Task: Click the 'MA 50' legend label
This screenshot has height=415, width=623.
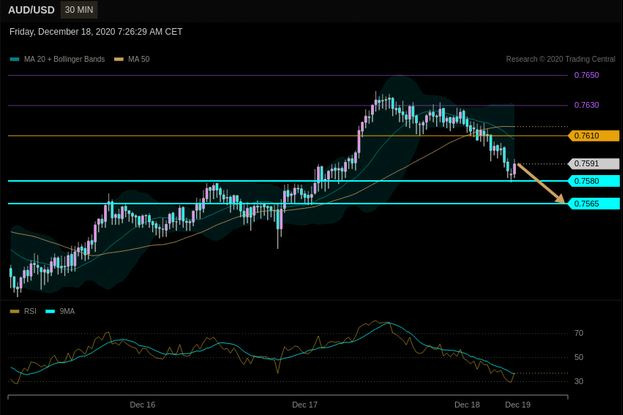Action: pos(139,59)
